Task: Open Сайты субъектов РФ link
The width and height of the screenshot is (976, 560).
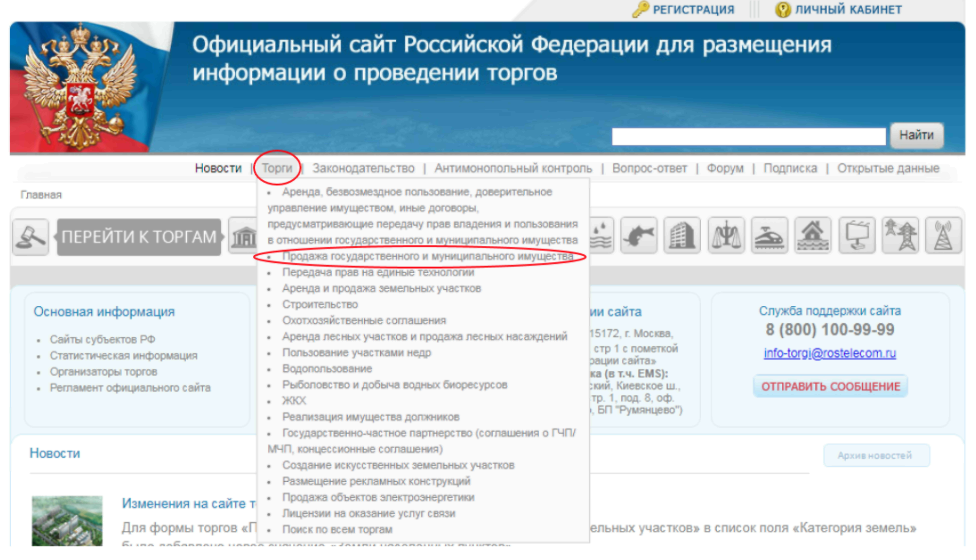Action: [102, 339]
